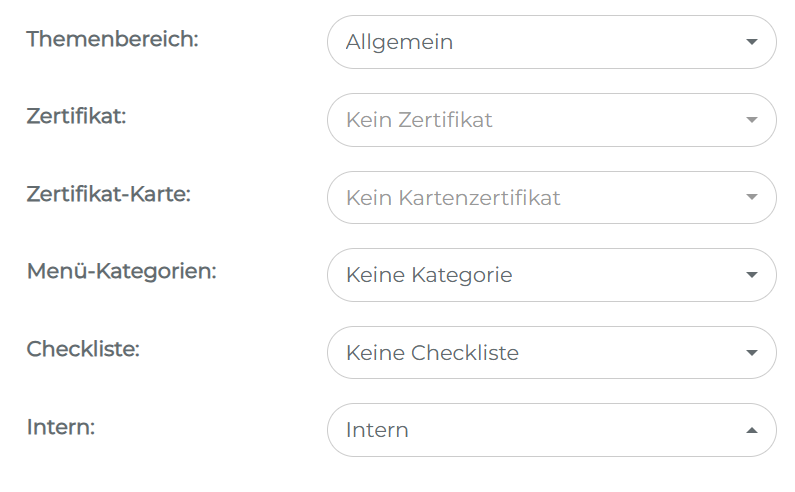The width and height of the screenshot is (795, 492).
Task: Click the Menü-Kategorien dropdown arrow
Action: pyautogui.click(x=752, y=275)
